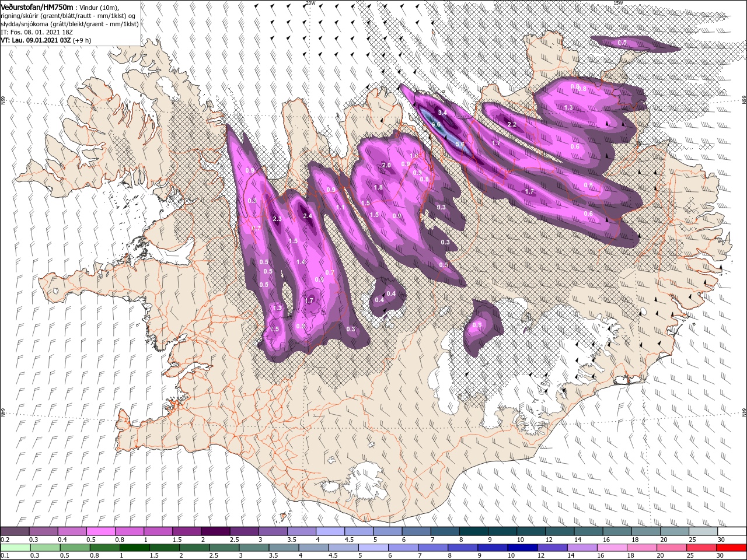Viewport: 747px width, 560px height.
Task: Click the 15W longitude label
Action: pyautogui.click(x=617, y=3)
